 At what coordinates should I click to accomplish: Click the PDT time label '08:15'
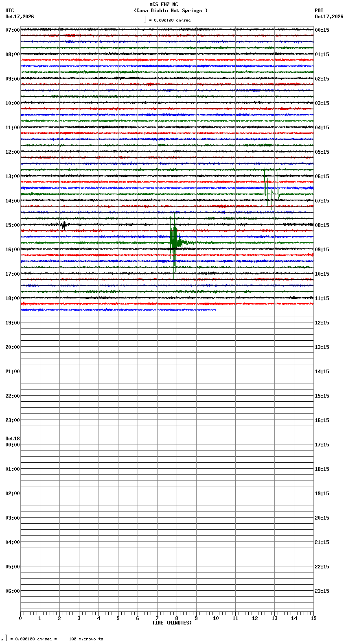[322, 225]
